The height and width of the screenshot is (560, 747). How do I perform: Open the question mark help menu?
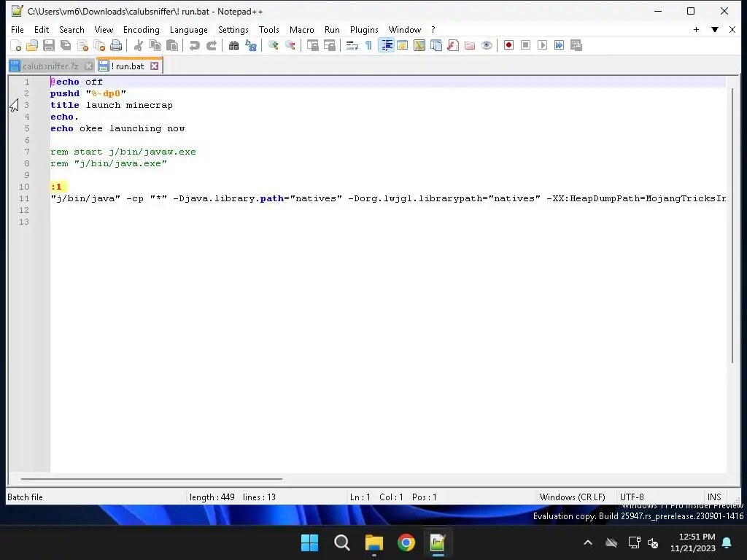click(x=433, y=29)
